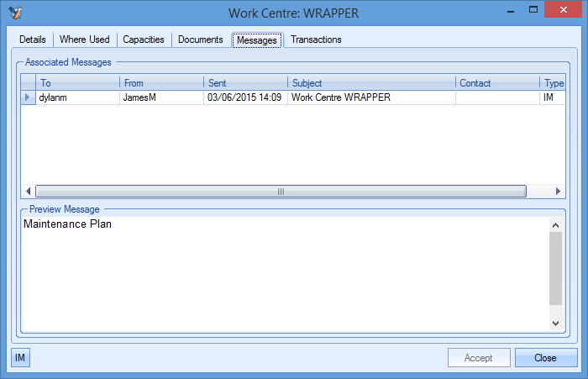The height and width of the screenshot is (379, 588).
Task: Open the Capacities tab
Action: 144,39
